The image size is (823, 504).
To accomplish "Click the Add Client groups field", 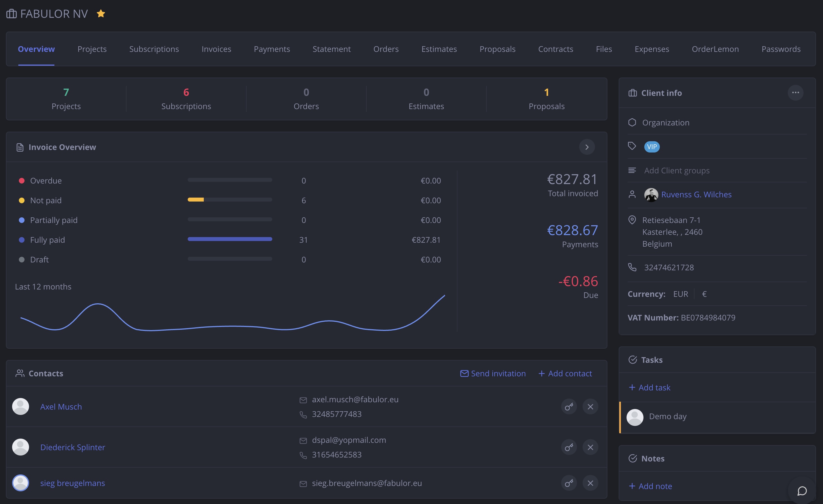I will click(x=677, y=170).
